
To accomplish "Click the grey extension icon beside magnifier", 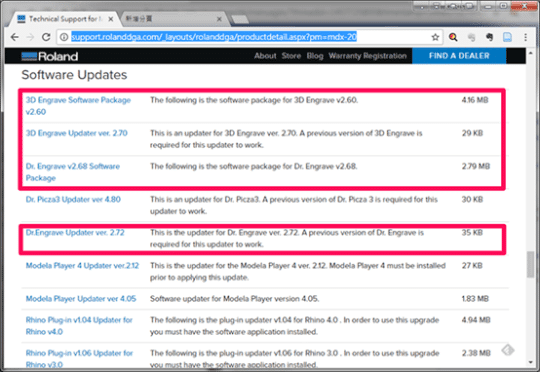I will click(471, 37).
